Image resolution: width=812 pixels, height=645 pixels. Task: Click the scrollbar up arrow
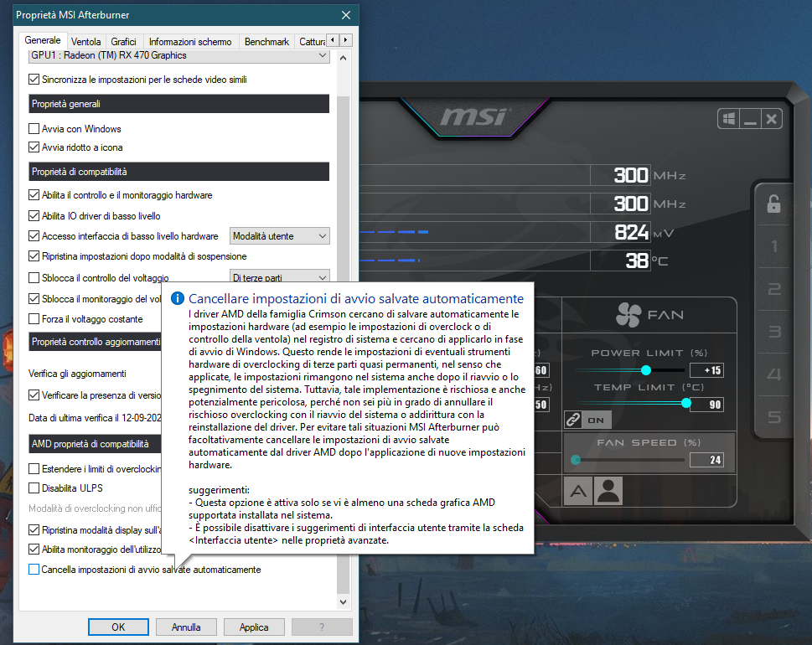click(343, 58)
